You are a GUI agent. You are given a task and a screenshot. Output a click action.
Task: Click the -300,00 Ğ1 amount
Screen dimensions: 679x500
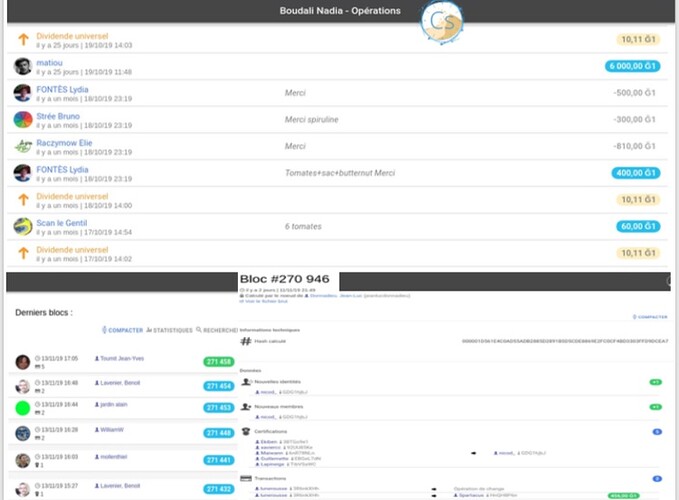[634, 120]
